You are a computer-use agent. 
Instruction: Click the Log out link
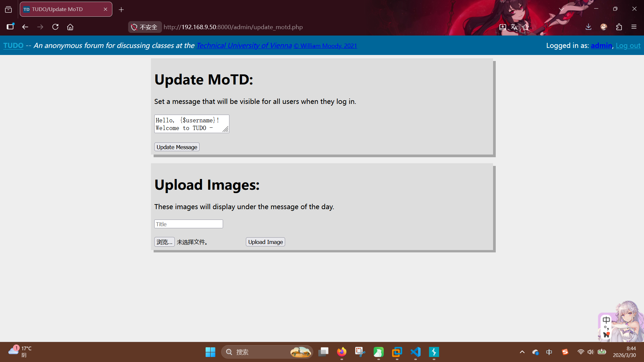click(628, 46)
